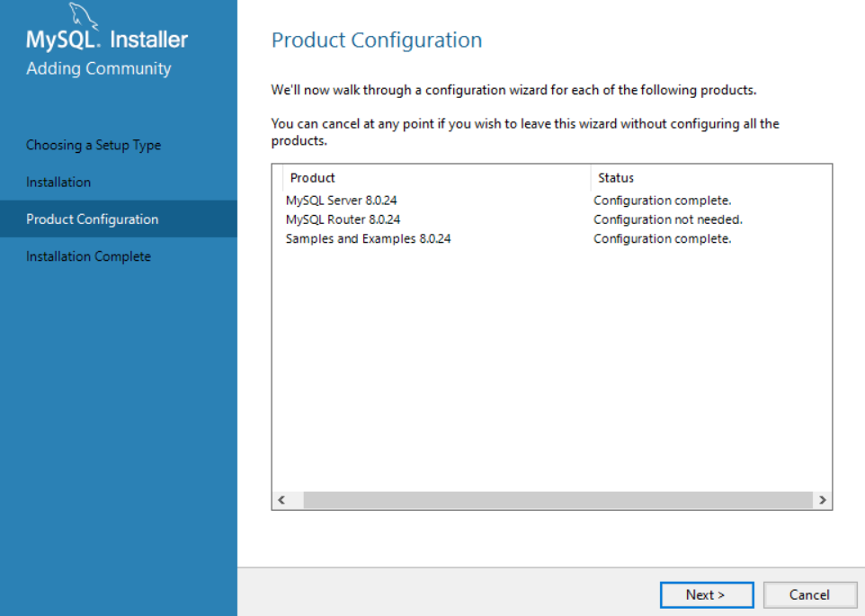Cancel the MySQL configuration wizard

(809, 594)
